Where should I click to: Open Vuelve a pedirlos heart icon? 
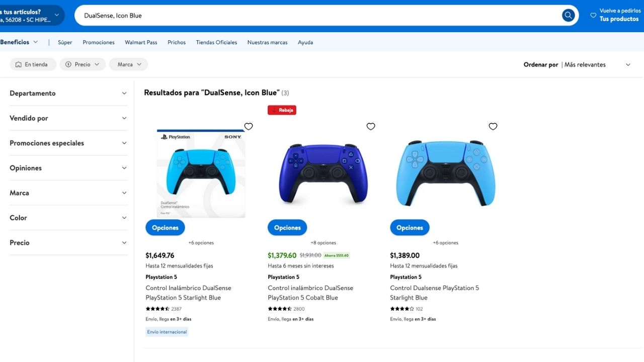click(593, 15)
